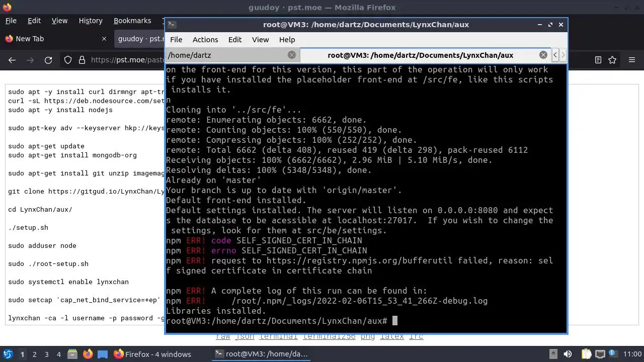Open raw paste format link
Image resolution: width=644 pixels, height=362 pixels.
(223, 336)
